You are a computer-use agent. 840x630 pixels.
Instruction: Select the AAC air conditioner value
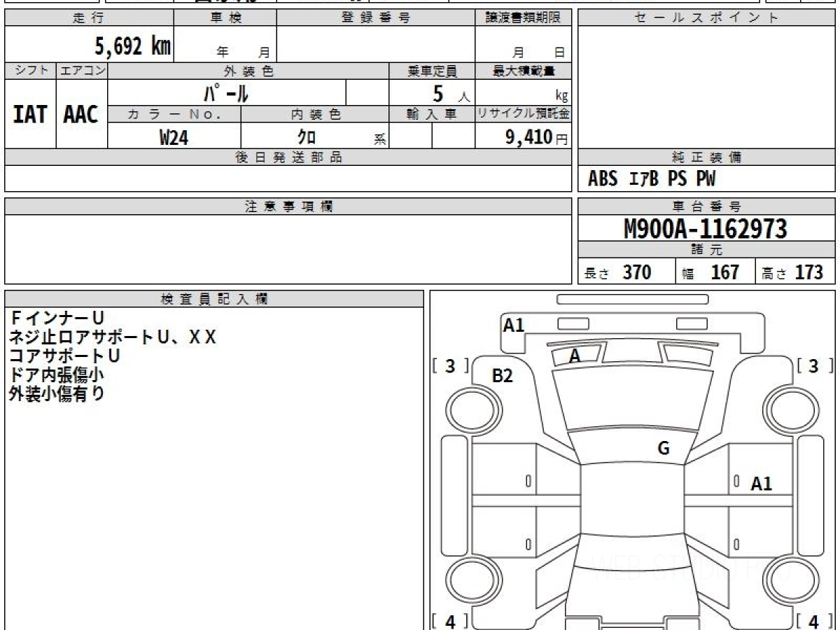tap(81, 114)
